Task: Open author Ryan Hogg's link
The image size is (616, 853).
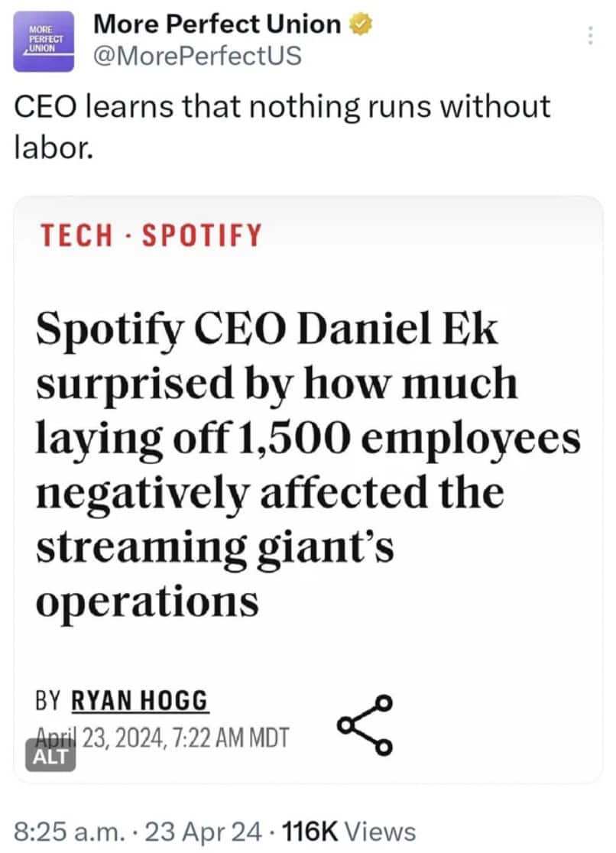Action: pos(140,701)
